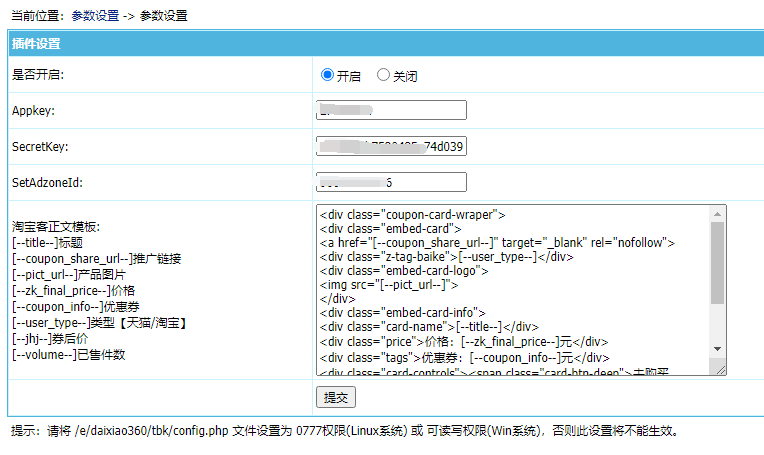The image size is (764, 455).
Task: Open the first 参数设置 breadcrumb link
Action: click(x=96, y=16)
